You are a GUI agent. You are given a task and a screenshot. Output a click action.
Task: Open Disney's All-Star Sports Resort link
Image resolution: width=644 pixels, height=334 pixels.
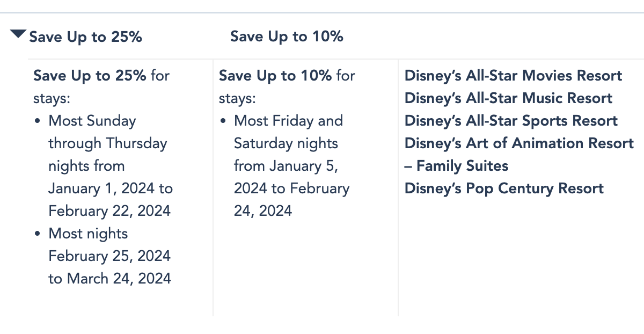point(511,121)
